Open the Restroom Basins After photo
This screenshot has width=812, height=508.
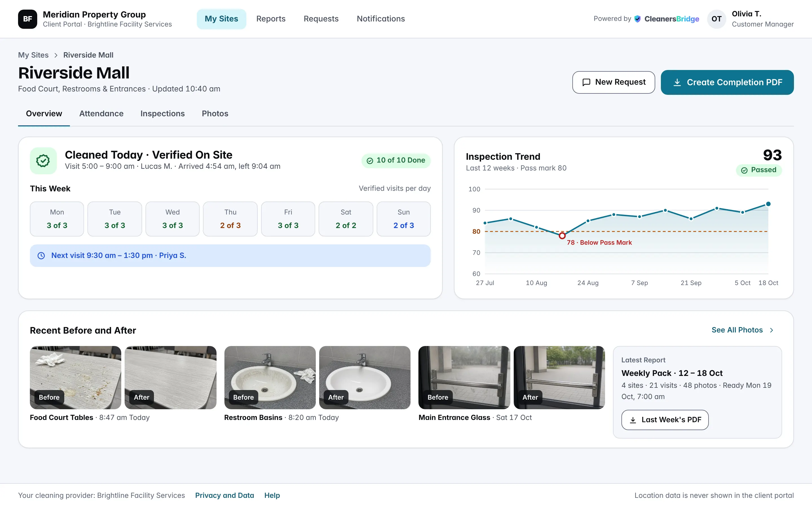click(x=365, y=378)
